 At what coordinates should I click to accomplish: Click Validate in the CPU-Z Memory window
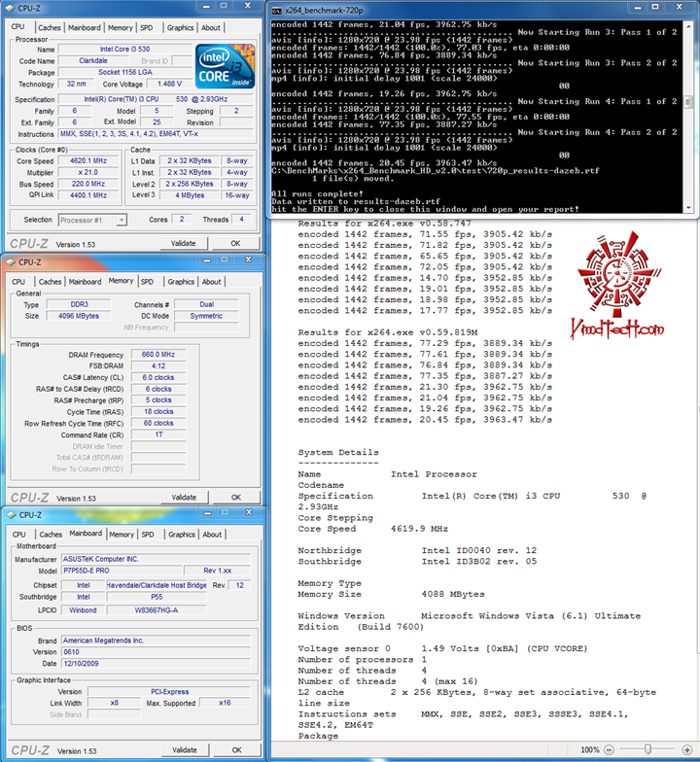coord(184,498)
